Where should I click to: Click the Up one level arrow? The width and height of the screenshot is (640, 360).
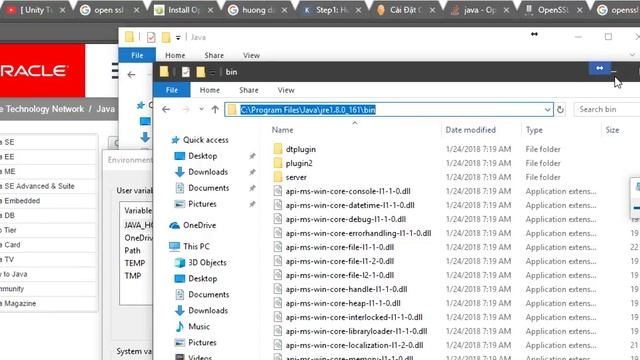pyautogui.click(x=215, y=109)
